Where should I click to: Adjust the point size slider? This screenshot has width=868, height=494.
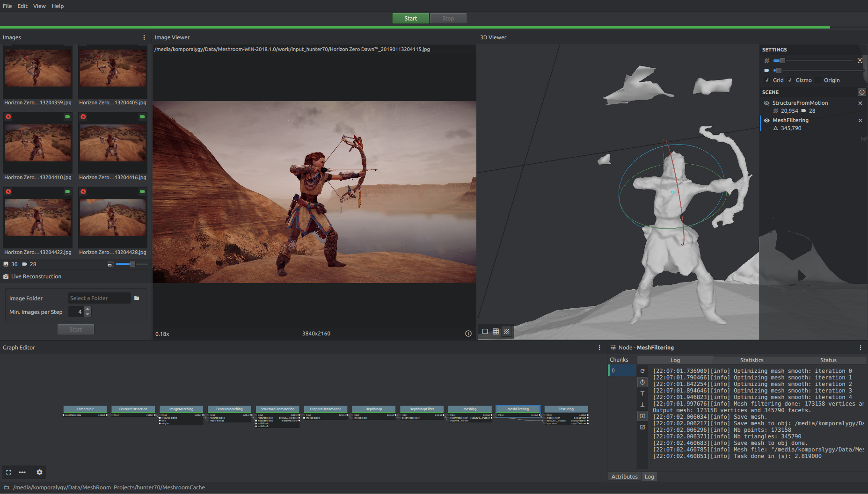point(813,61)
